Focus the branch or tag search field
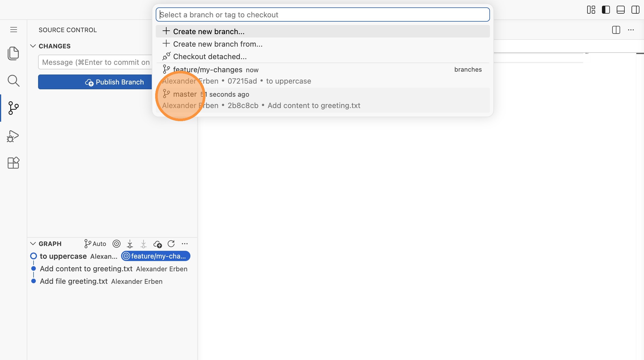The height and width of the screenshot is (360, 644). [x=323, y=15]
